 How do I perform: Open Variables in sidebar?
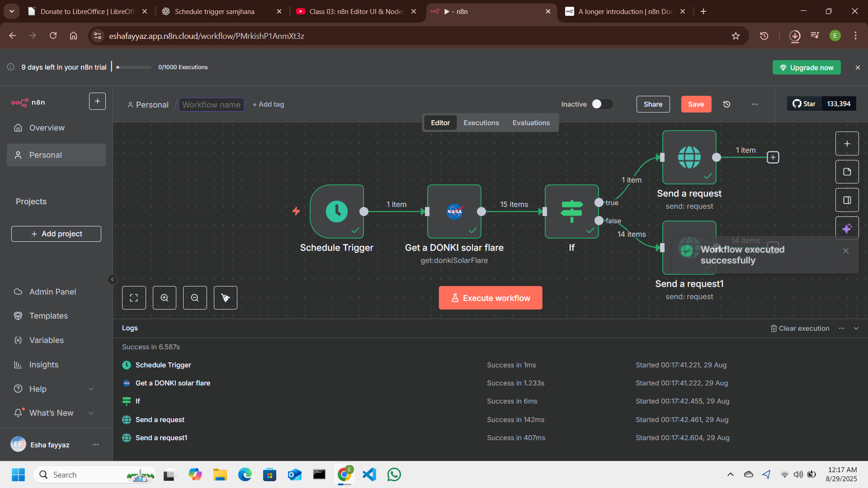[x=56, y=340]
